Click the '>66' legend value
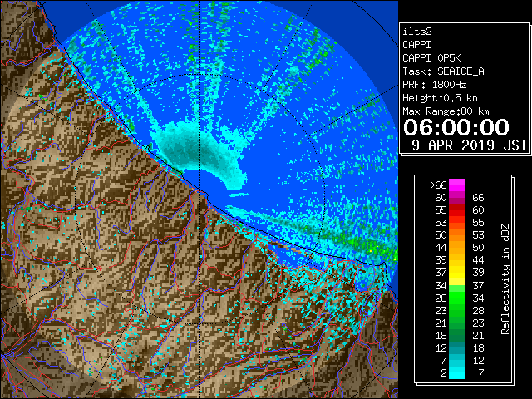 coord(438,185)
